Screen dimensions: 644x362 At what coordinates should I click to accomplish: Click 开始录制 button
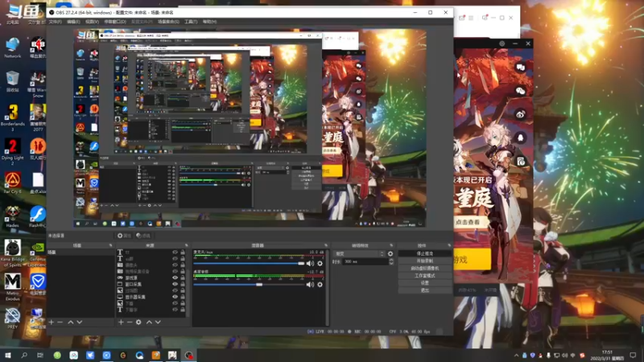tap(425, 261)
